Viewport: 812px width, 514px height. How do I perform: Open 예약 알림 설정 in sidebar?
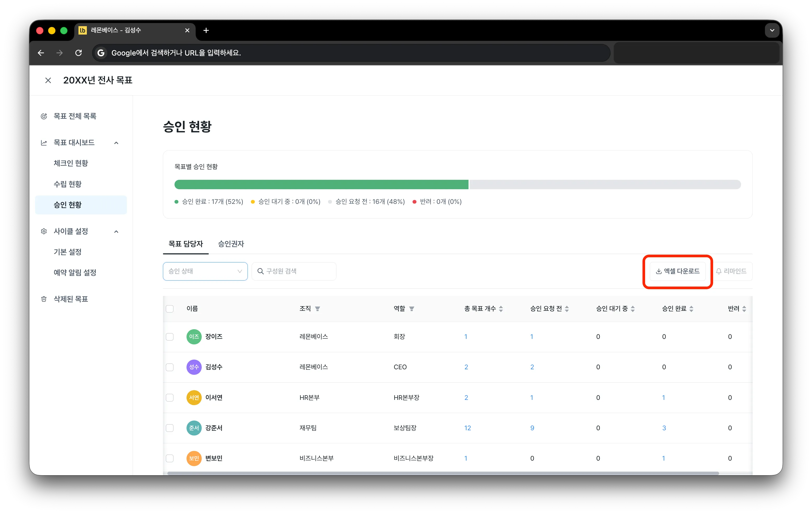75,272
